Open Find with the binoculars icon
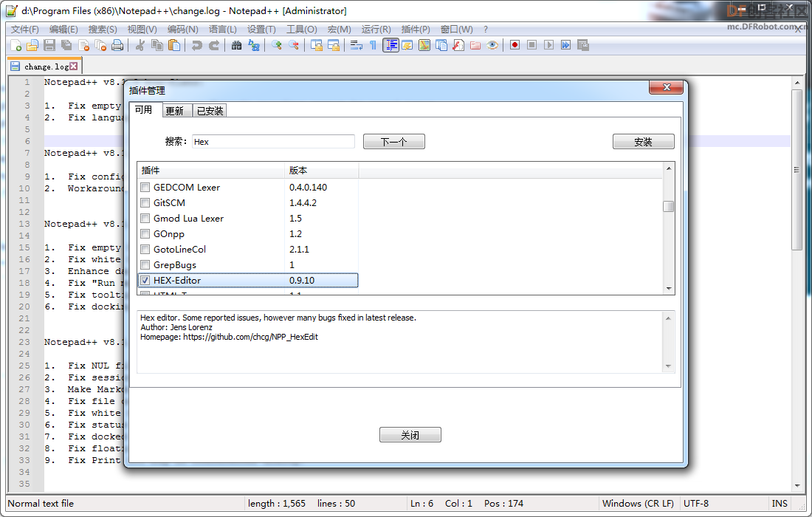This screenshot has height=517, width=812. pos(237,46)
